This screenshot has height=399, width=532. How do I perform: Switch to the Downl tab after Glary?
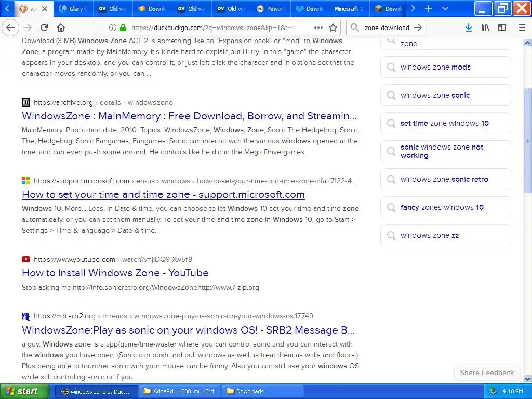coord(152,9)
